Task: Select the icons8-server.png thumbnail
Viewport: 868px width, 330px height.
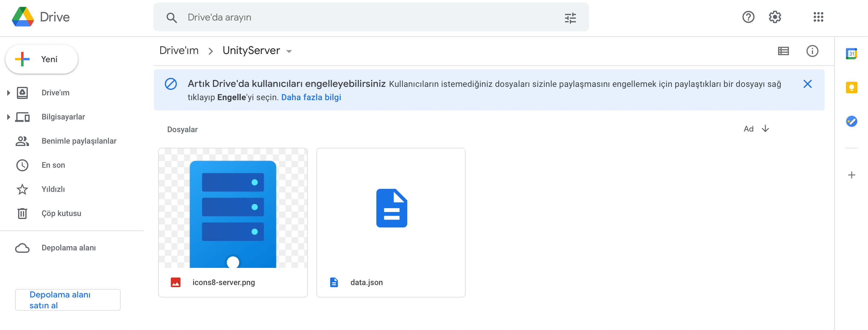Action: pos(232,208)
